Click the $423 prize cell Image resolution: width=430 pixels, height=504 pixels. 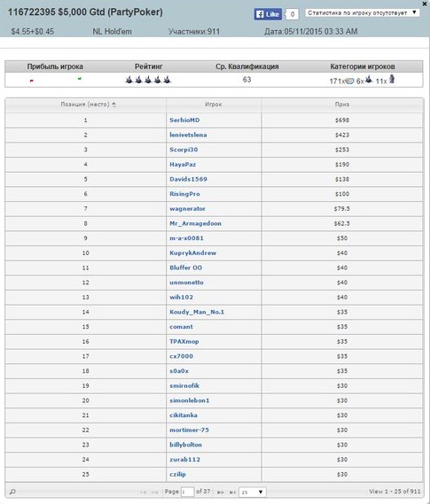pyautogui.click(x=342, y=135)
